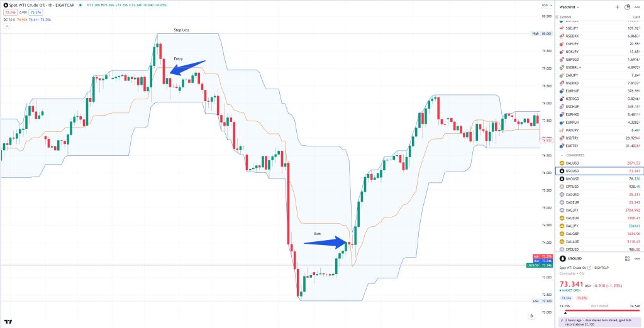Open the Watchlist name dropdown
644x328 pixels.
click(x=569, y=7)
